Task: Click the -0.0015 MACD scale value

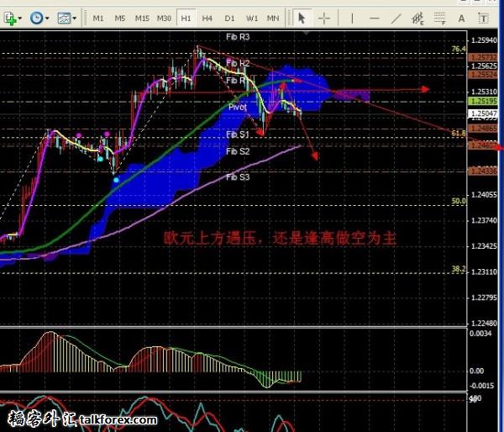Action: (x=481, y=386)
